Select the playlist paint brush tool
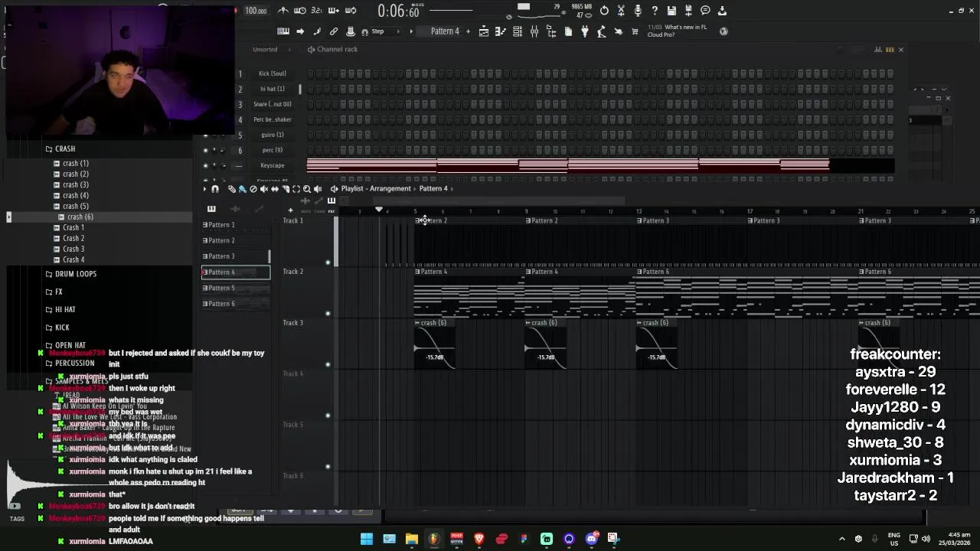 click(242, 189)
